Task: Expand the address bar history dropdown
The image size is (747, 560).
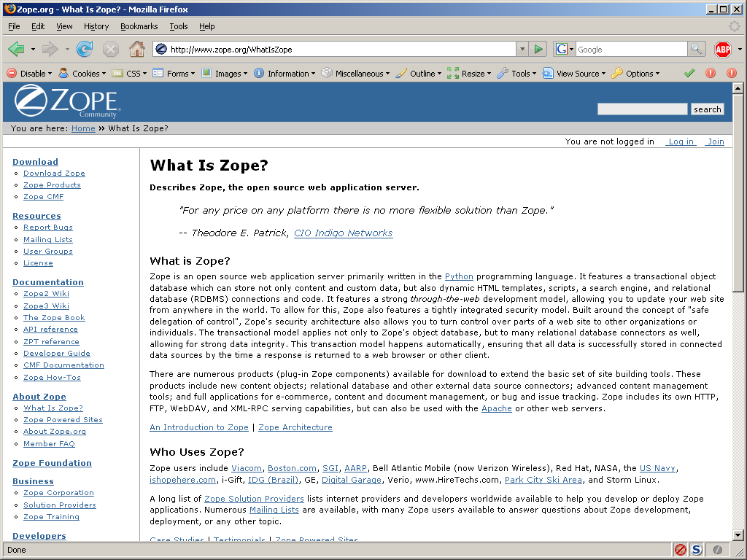Action: click(x=522, y=49)
